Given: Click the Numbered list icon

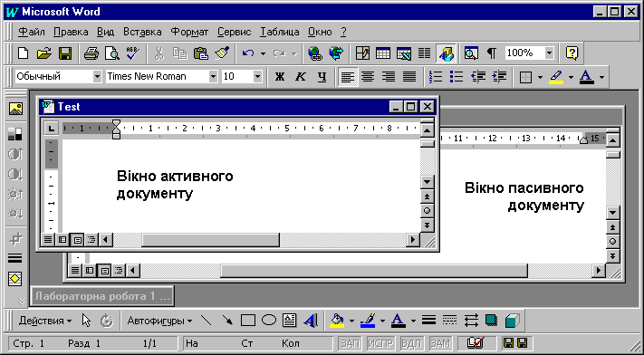Looking at the screenshot, I should click(x=436, y=76).
